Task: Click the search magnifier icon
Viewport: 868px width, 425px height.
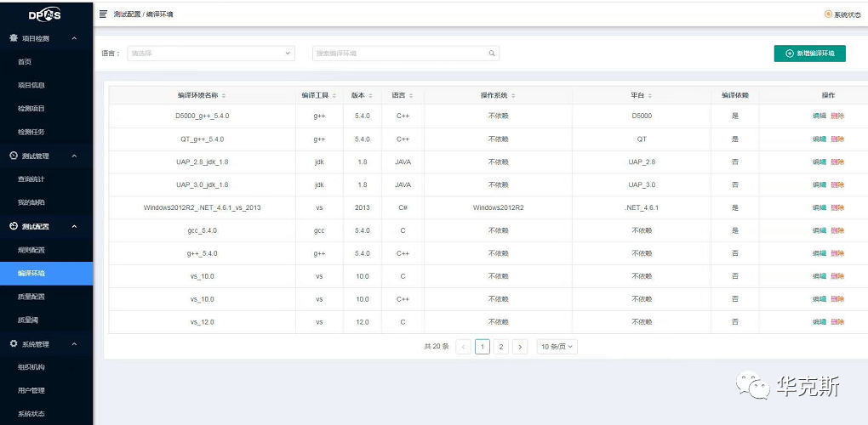Action: (491, 54)
